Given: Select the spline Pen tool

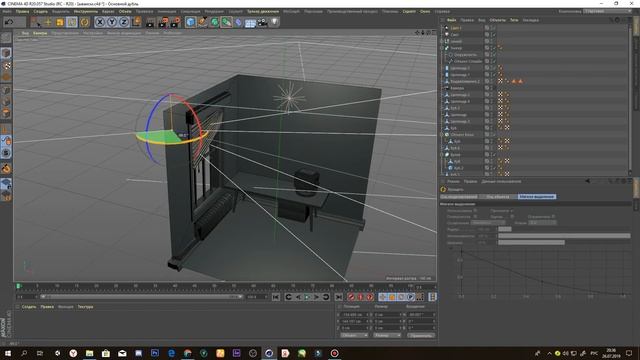Looking at the screenshot, I should 202,22.
